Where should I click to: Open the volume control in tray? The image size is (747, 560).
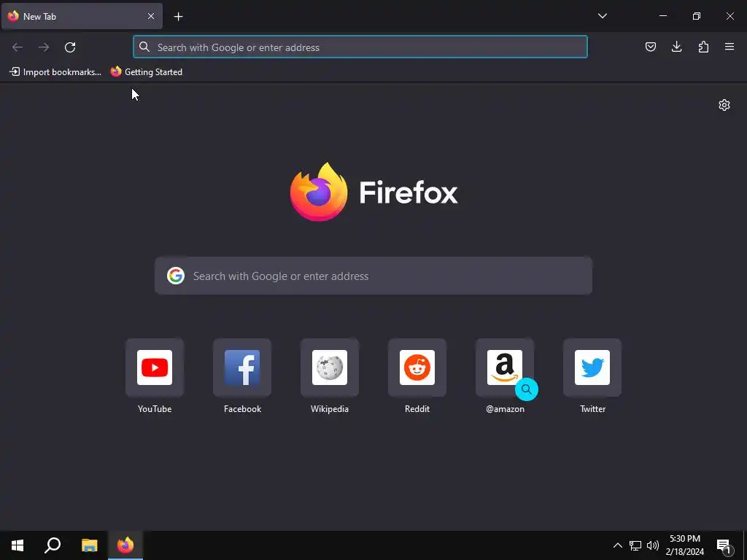[653, 545]
